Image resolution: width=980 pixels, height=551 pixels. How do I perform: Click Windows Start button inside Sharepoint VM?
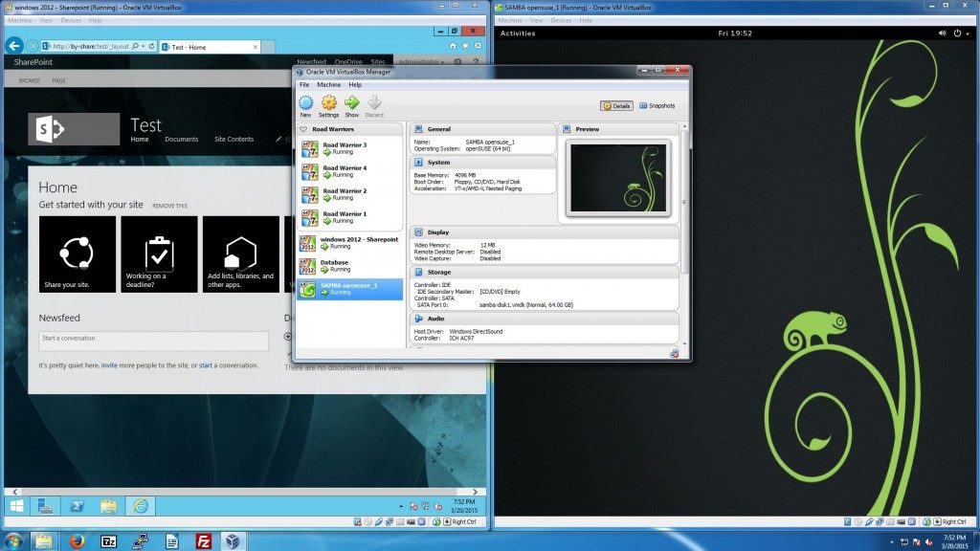pos(17,506)
